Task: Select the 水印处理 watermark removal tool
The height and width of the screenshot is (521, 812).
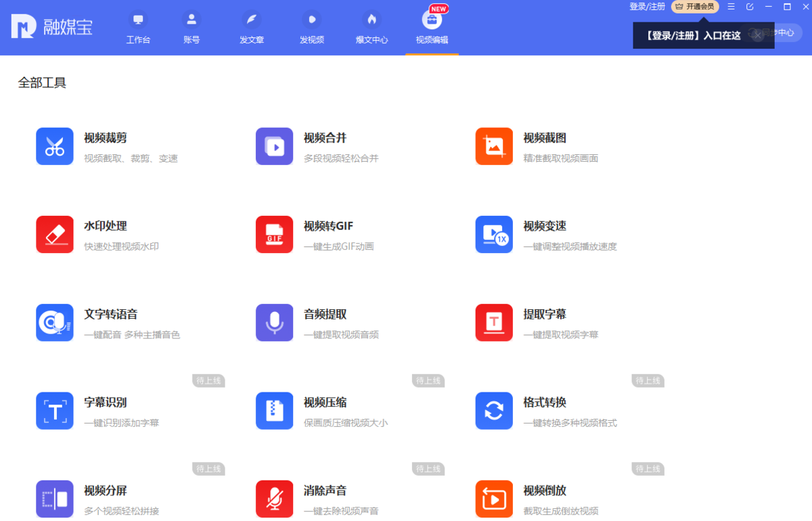Action: [x=95, y=234]
